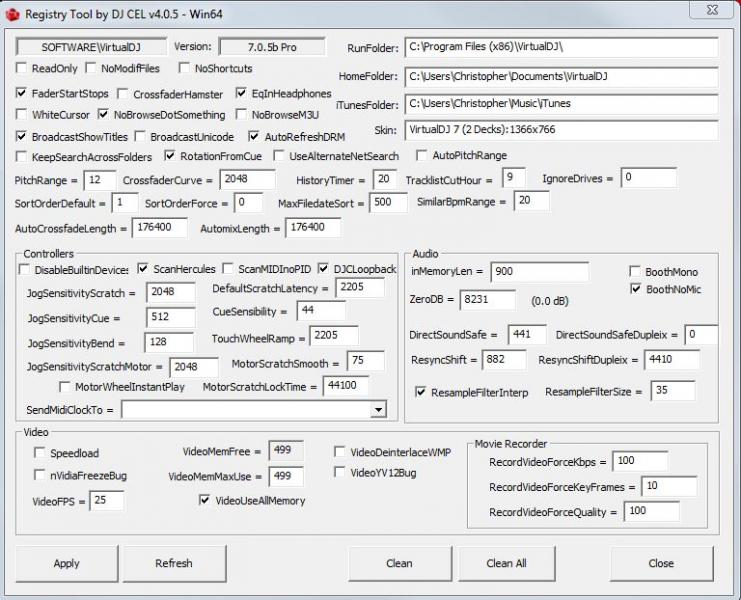Focus the RunFolder path field

[x=561, y=47]
